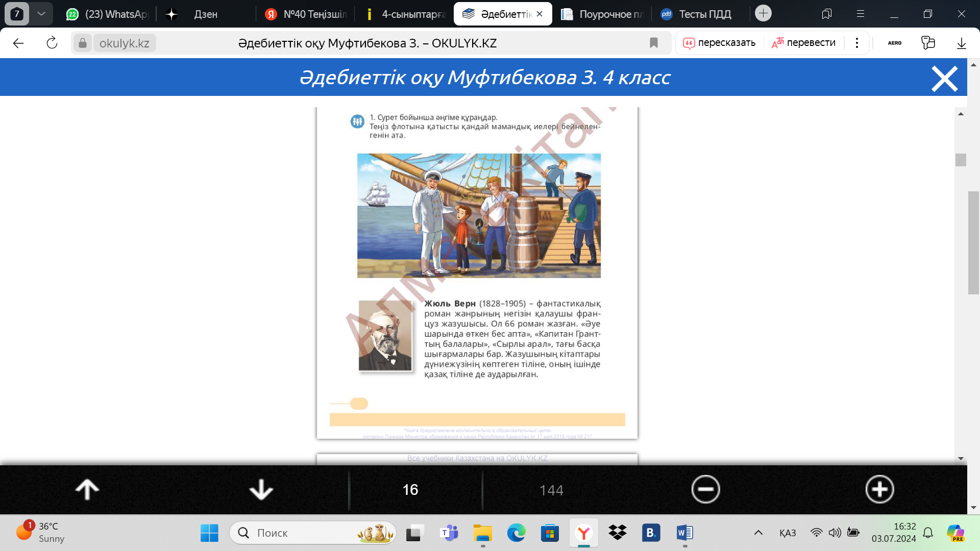Click the book viewer scrollbar thumb
This screenshot has width=980, height=551.
pyautogui.click(x=961, y=160)
